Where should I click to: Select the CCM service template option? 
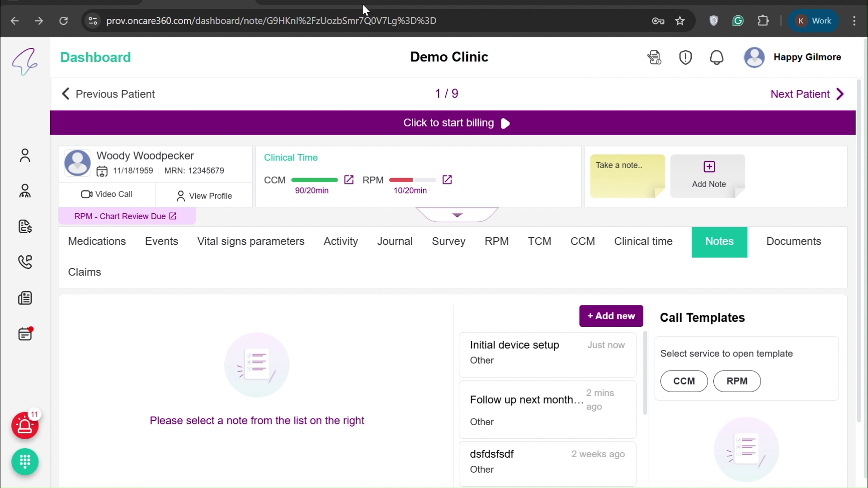tap(684, 381)
